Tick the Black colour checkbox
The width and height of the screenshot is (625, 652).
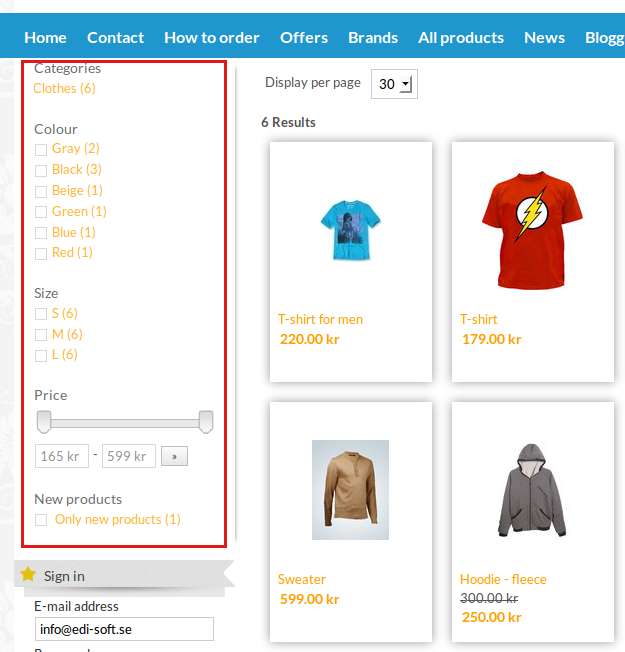(x=41, y=170)
